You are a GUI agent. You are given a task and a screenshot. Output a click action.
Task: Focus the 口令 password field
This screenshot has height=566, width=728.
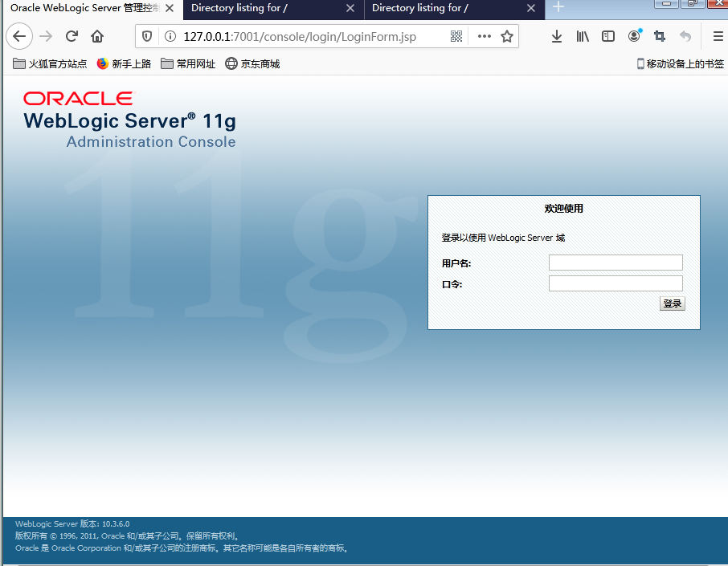coord(616,283)
